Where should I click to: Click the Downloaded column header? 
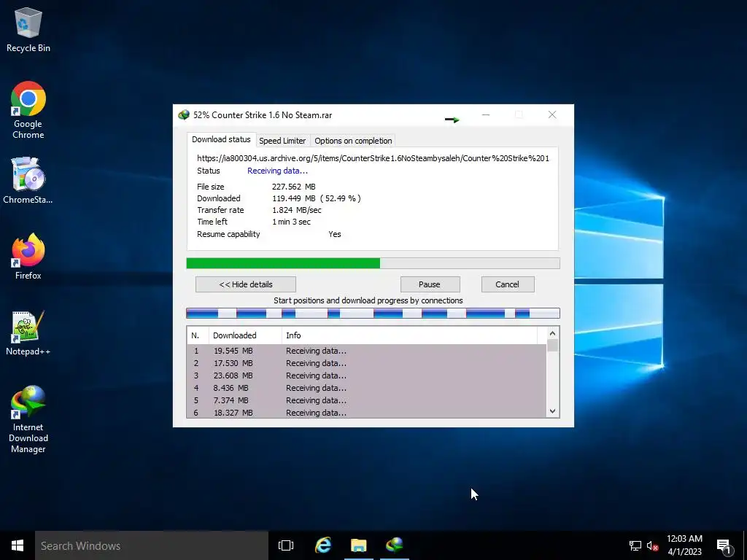point(245,335)
